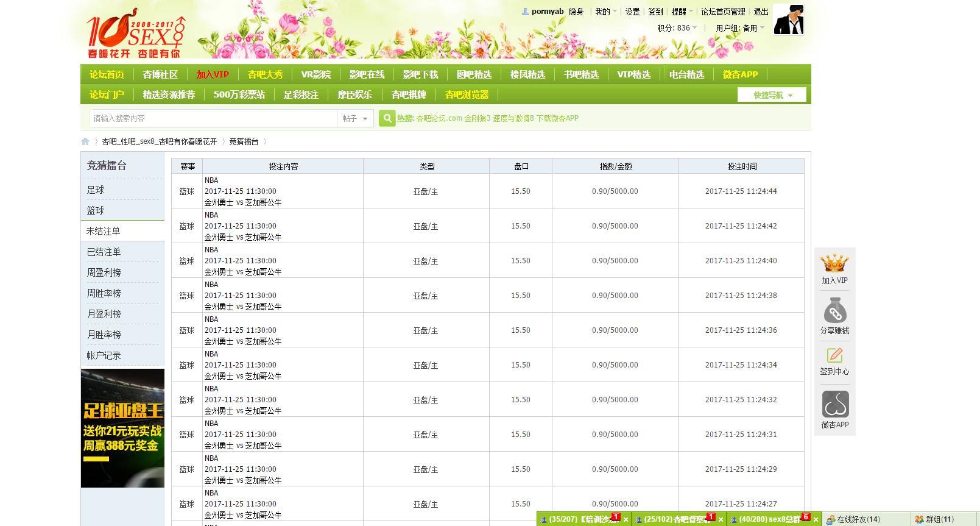Expand the 用户组 dropdown
The image size is (980, 526).
[x=739, y=28]
